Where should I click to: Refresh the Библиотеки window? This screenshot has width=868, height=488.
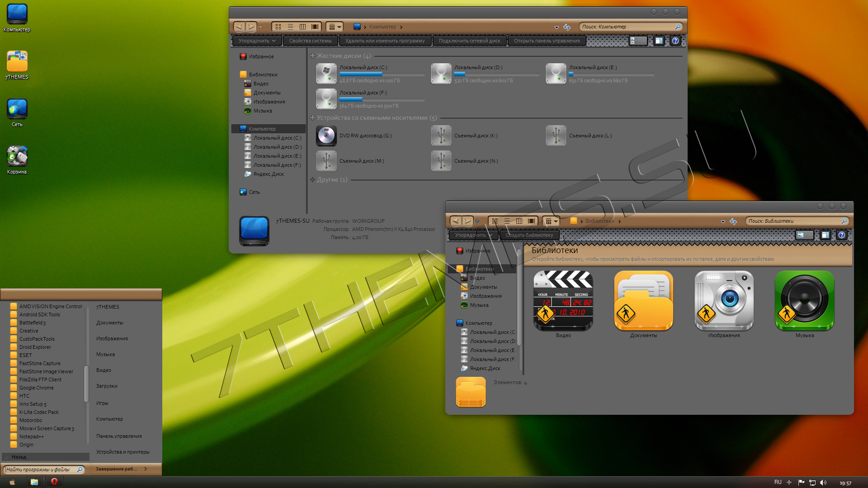point(733,221)
